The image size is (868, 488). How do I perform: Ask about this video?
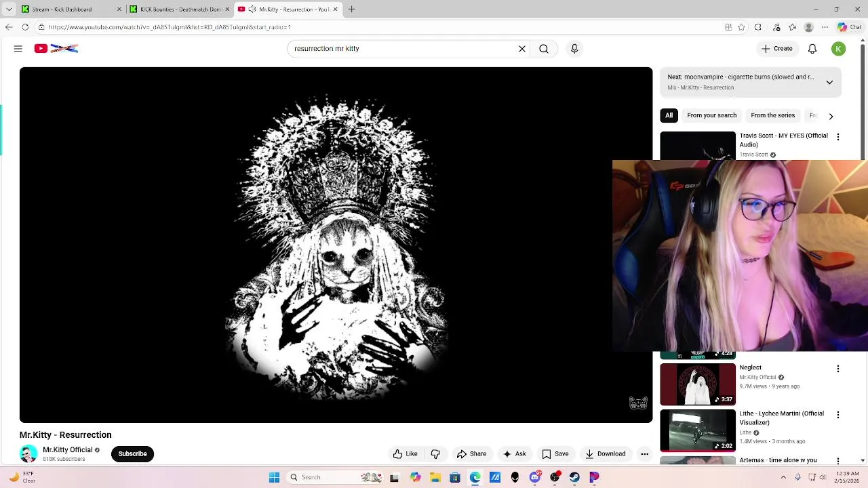click(514, 454)
